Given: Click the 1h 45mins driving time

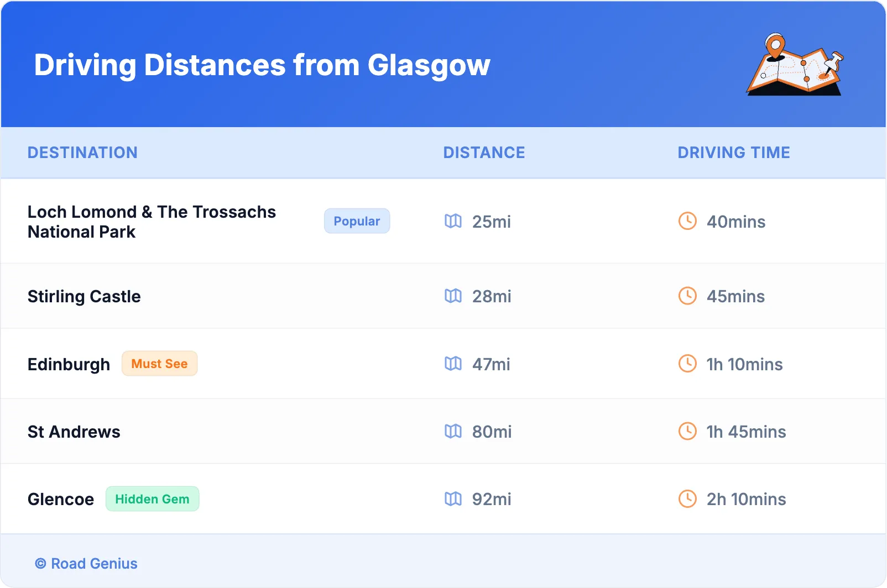Looking at the screenshot, I should [746, 432].
